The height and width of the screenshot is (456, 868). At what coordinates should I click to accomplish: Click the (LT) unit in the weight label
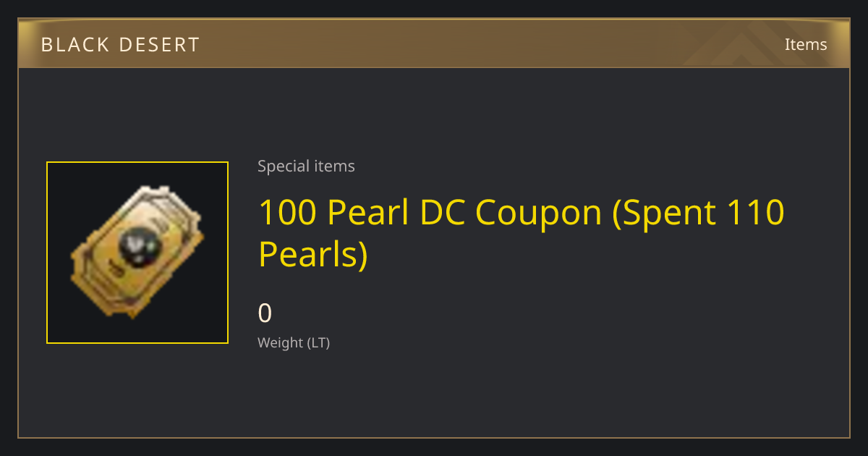point(318,343)
